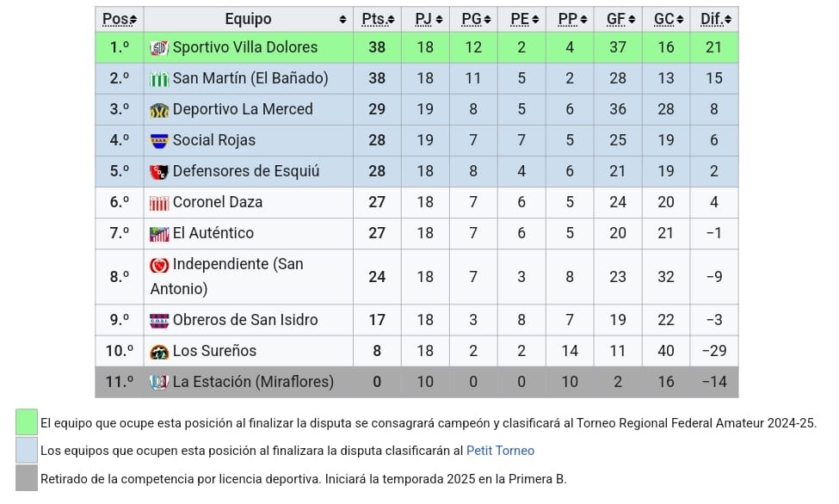
Task: Click the La Estación (Miraflores) crest icon
Action: (159, 382)
